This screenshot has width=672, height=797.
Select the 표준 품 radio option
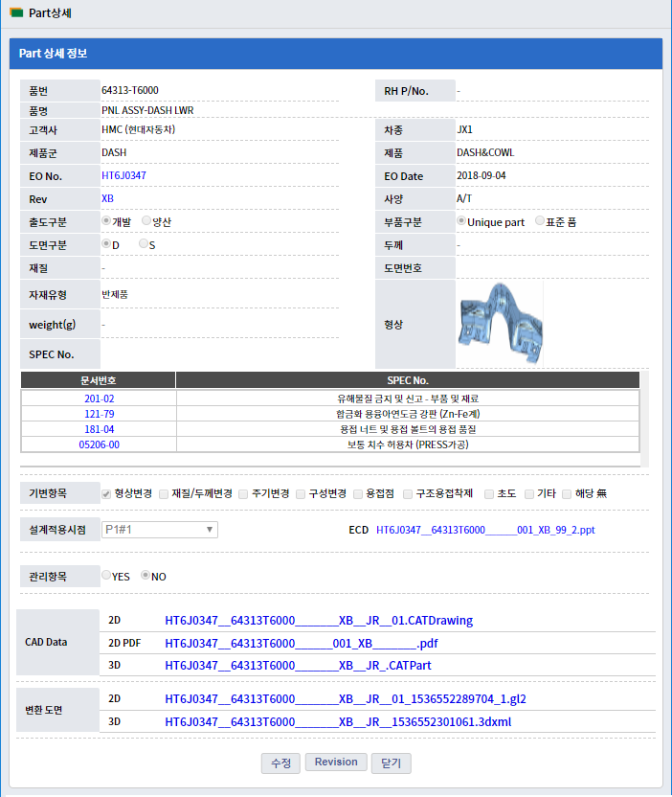click(540, 221)
